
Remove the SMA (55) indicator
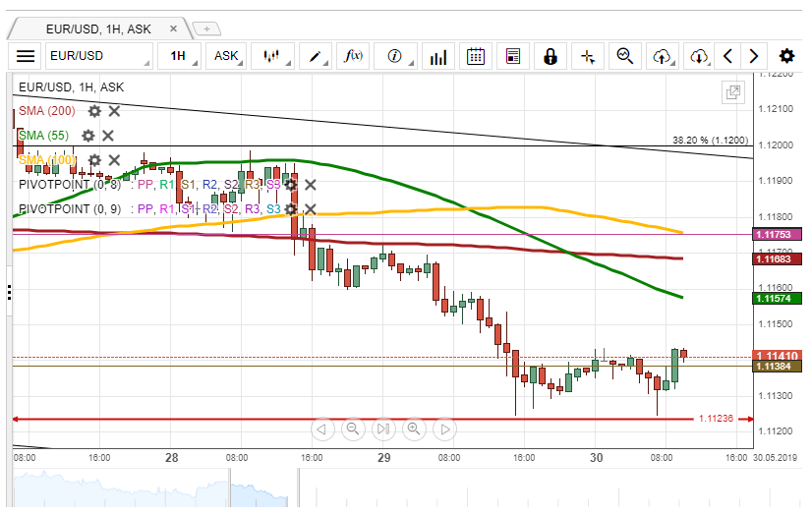click(x=108, y=136)
